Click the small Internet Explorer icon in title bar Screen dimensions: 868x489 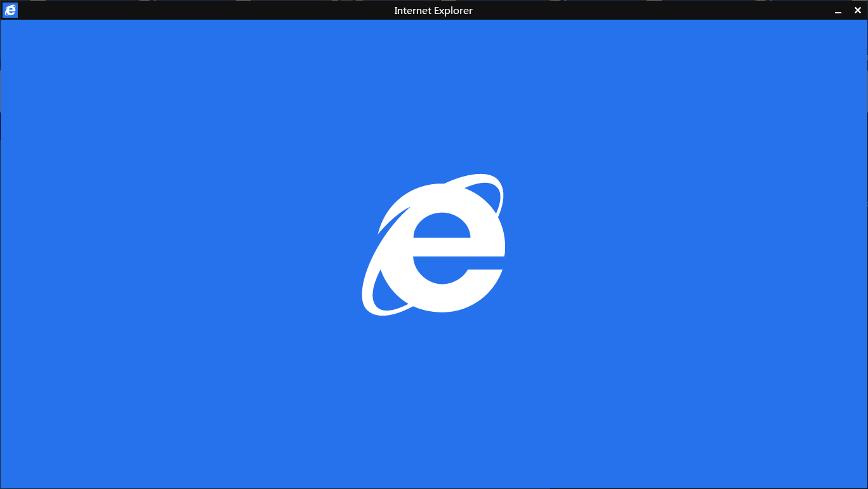click(10, 10)
